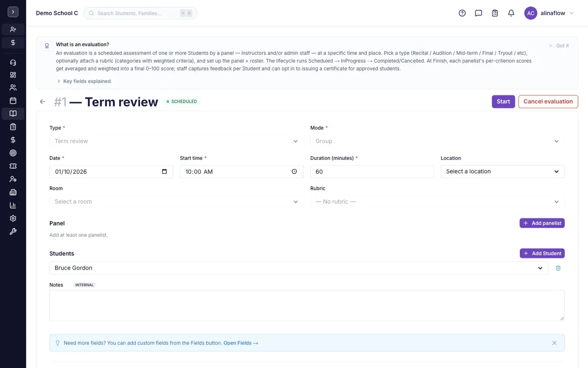Open the clipboard list icon in the sidebar

point(13,127)
